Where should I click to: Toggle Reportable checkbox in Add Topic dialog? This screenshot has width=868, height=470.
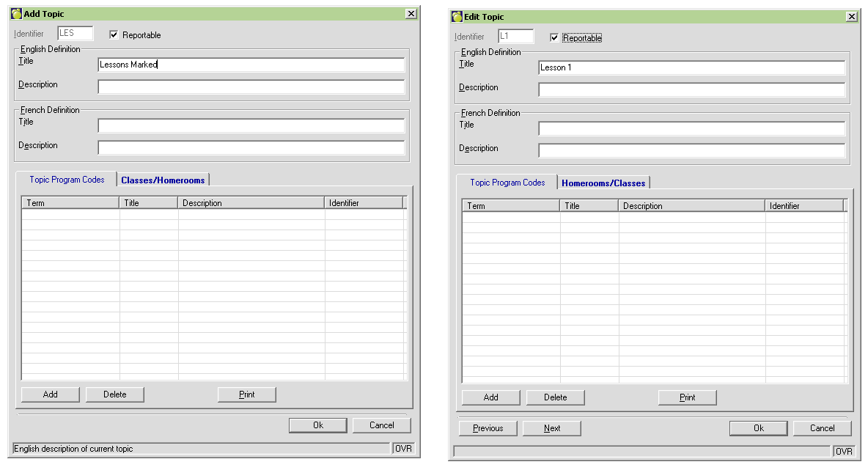point(114,34)
